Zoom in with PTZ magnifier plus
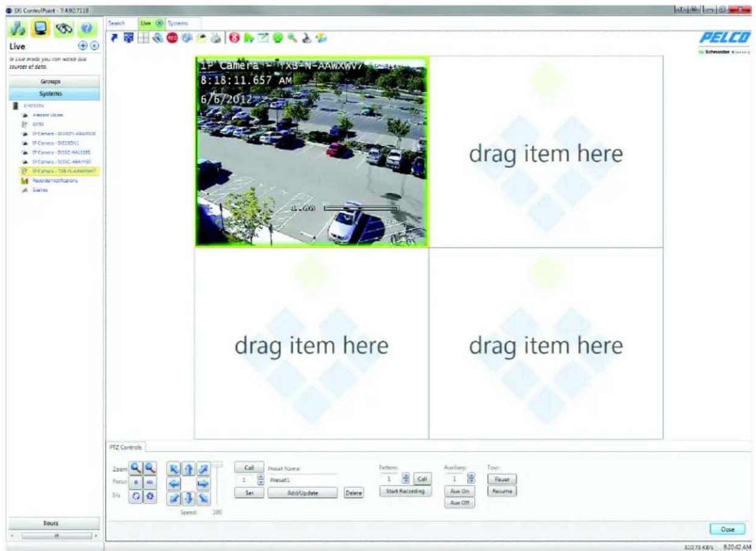 point(136,469)
